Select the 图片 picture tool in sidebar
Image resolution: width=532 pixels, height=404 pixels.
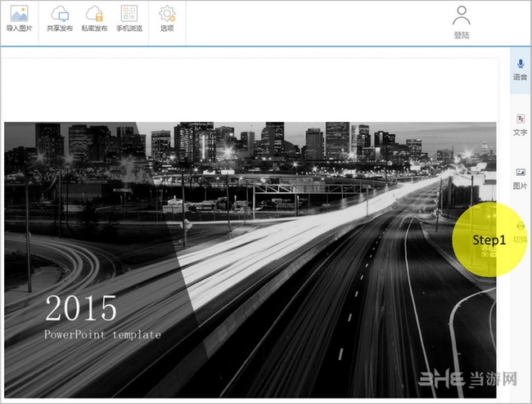click(520, 179)
